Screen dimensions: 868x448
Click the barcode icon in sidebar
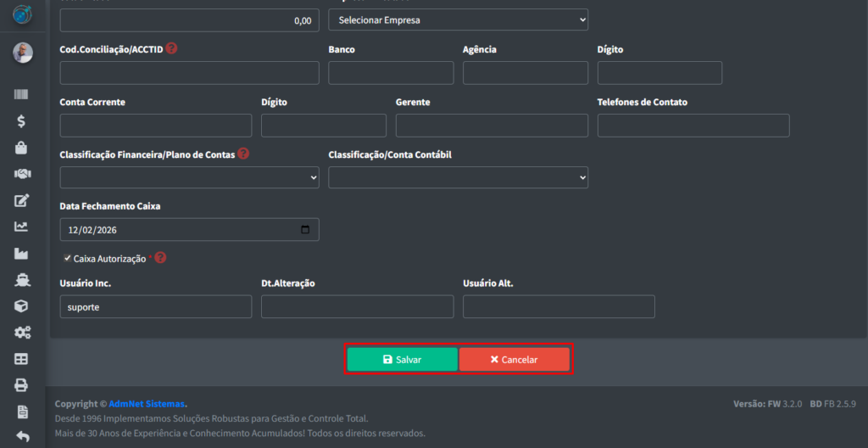[21, 95]
